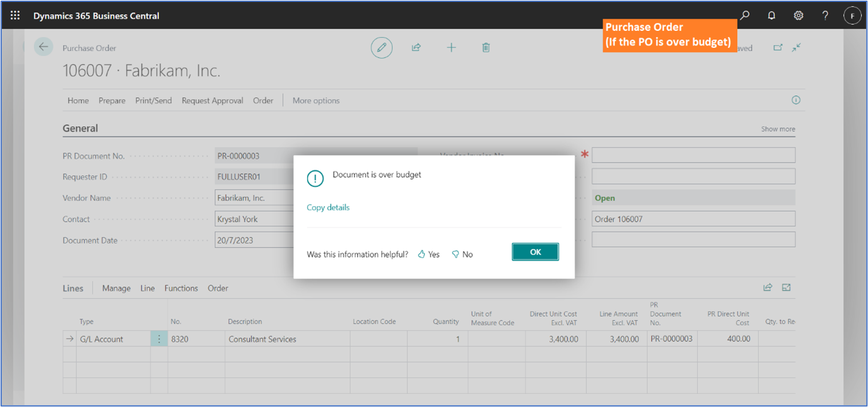Click the Open status value
Viewport: 868px width, 407px height.
point(605,198)
